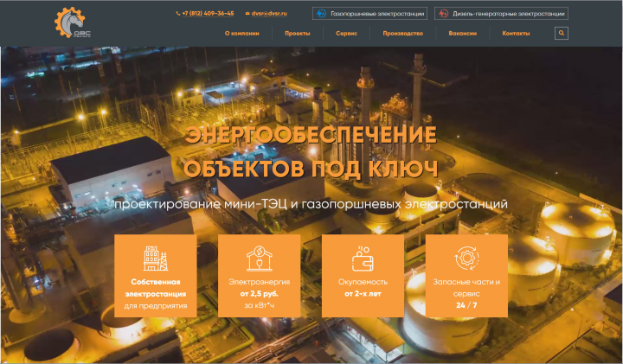Open the dvsr@dvsr.ru email link
This screenshot has width=623, height=364.
pyautogui.click(x=269, y=14)
